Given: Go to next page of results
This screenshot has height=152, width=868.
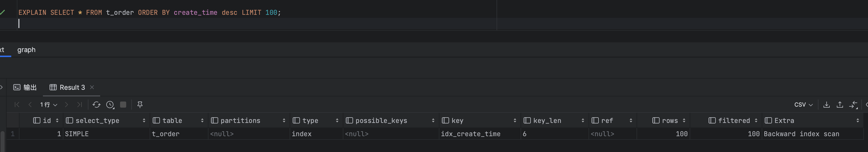Looking at the screenshot, I should [66, 105].
